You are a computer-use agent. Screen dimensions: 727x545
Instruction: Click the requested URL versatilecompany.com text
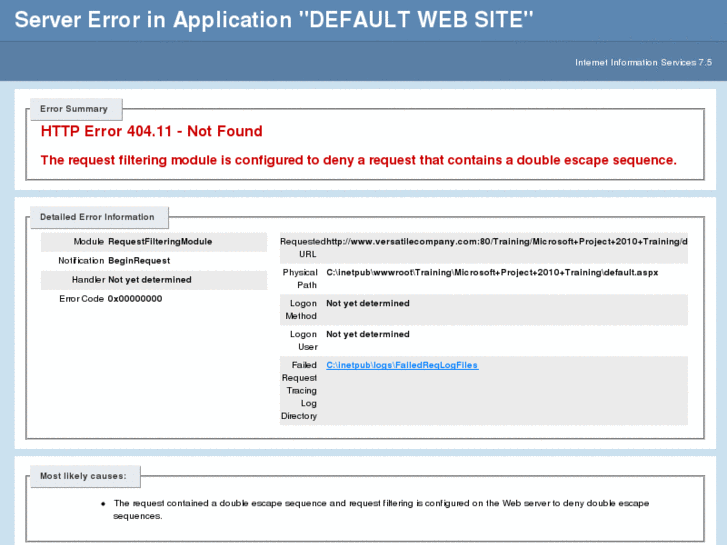[x=507, y=242]
